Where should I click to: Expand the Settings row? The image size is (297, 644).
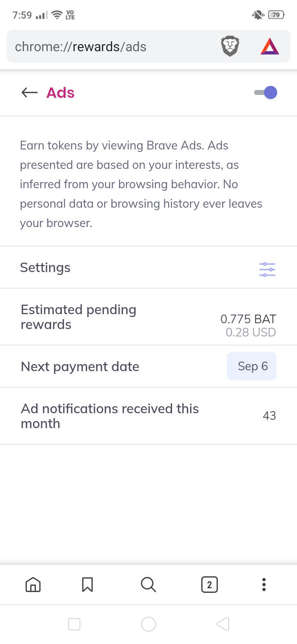coord(148,268)
